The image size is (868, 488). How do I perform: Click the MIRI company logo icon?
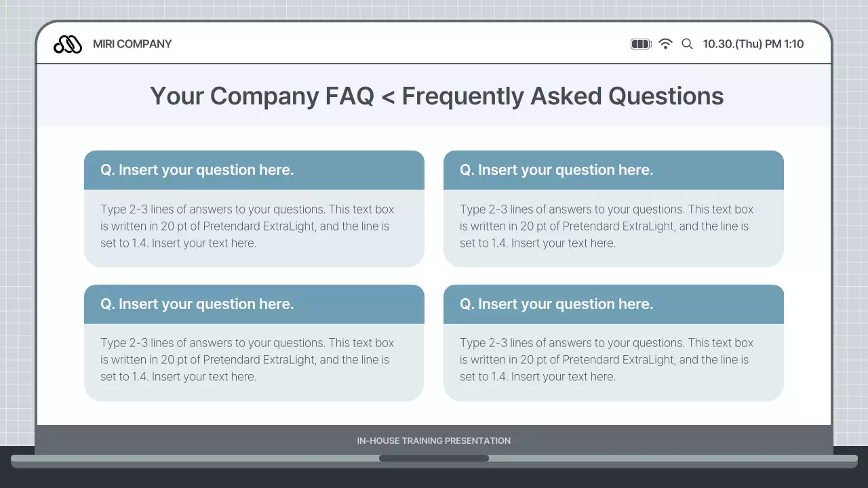click(x=68, y=44)
